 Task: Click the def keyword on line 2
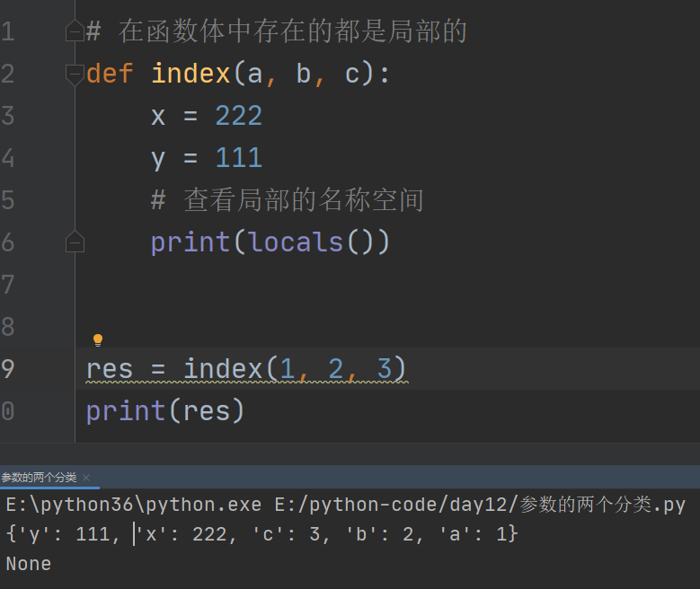110,74
